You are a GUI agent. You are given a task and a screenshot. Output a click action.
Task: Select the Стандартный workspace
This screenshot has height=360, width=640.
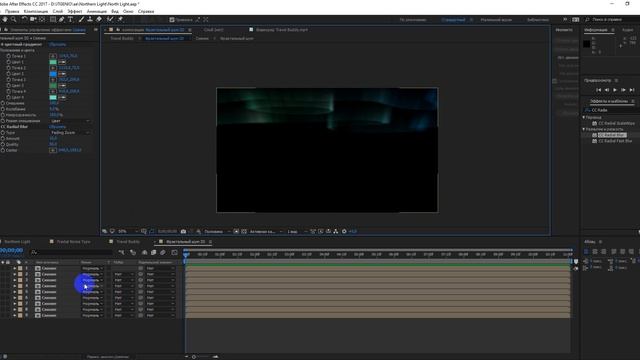coord(453,20)
